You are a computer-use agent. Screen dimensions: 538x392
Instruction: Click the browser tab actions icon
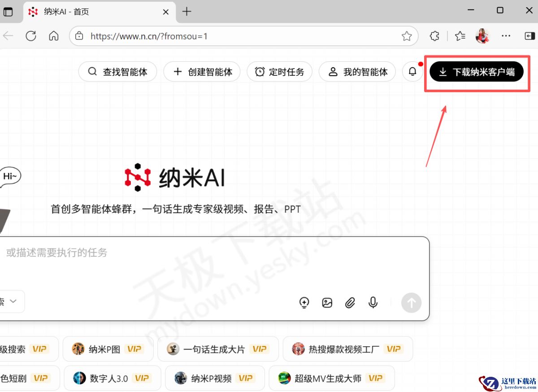[8, 12]
